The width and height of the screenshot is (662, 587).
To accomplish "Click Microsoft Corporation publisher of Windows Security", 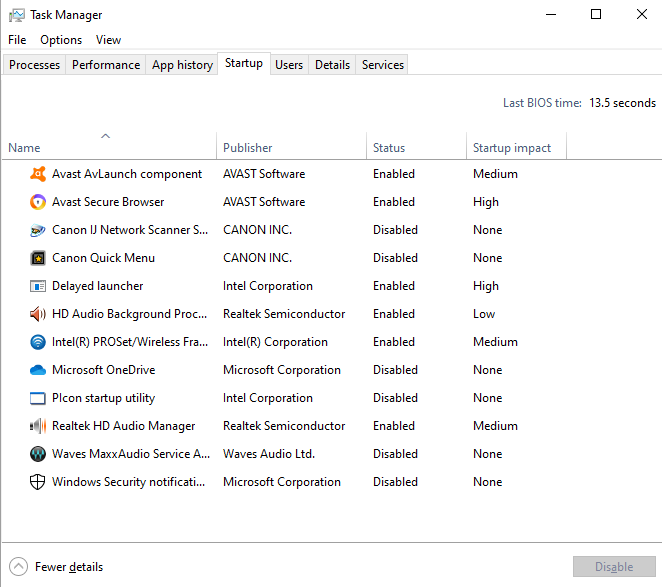I will click(x=282, y=482).
